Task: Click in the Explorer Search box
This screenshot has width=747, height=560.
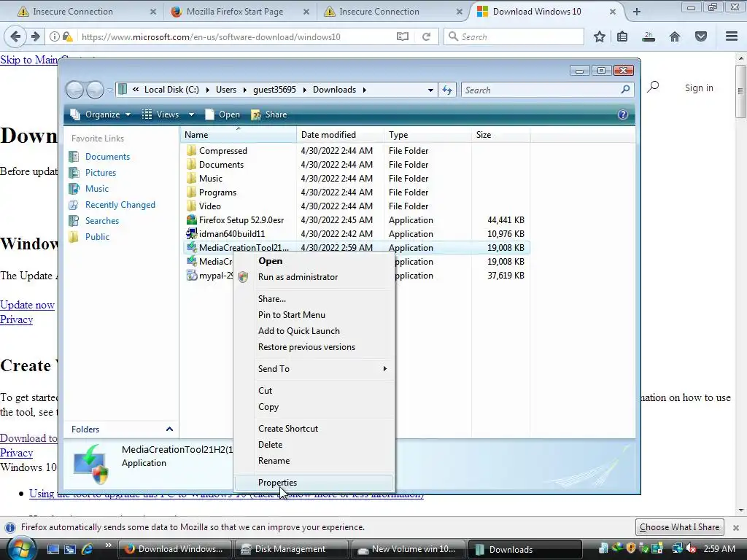Action: tap(547, 90)
